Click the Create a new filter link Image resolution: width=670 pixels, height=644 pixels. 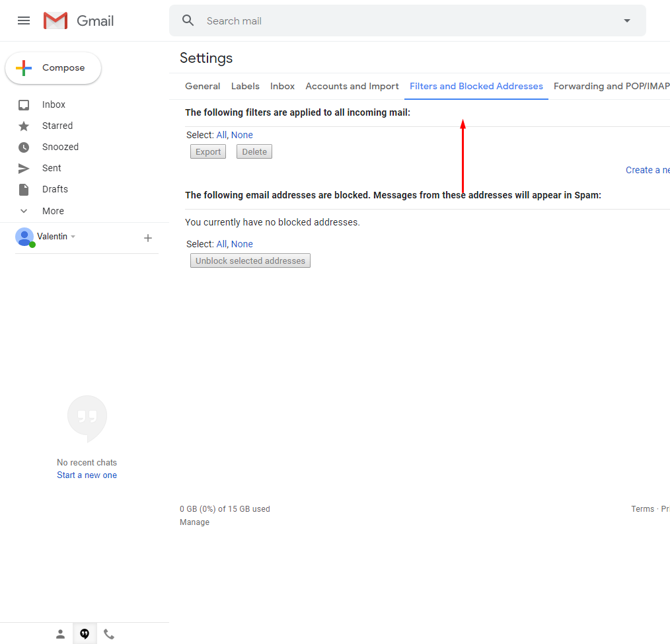click(648, 170)
